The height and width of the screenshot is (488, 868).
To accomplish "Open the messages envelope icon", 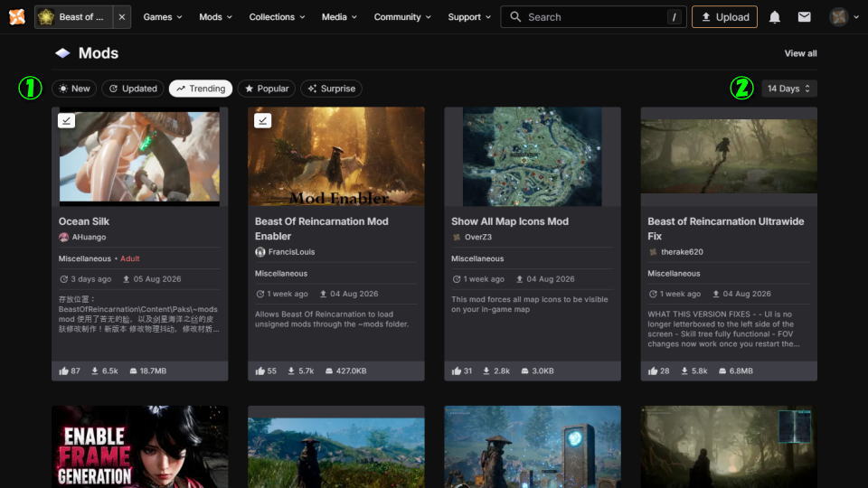I will pos(805,17).
